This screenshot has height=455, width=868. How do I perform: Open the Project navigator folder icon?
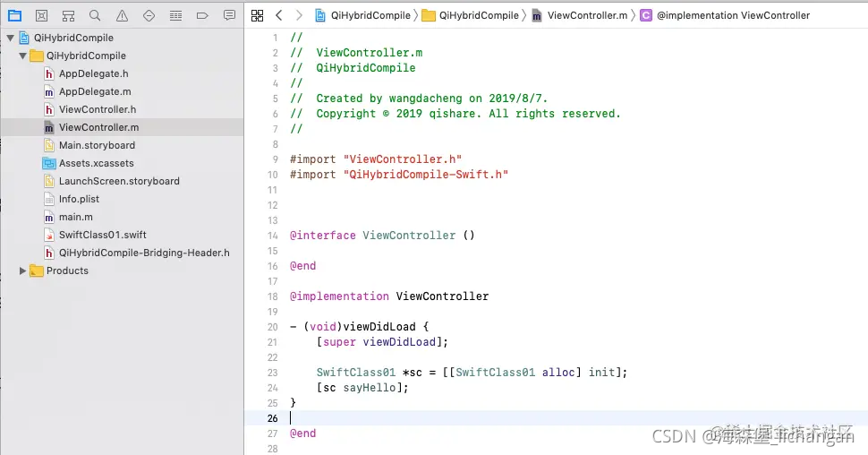point(15,15)
